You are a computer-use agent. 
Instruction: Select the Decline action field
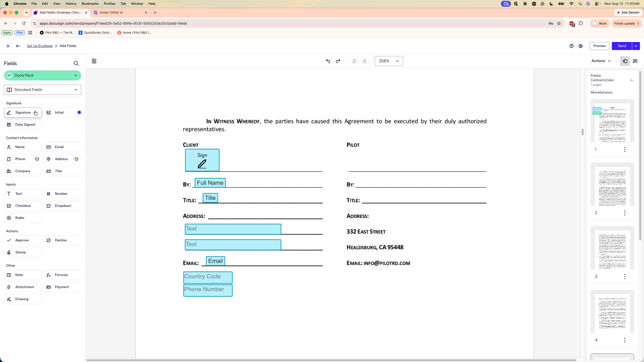click(x=62, y=240)
